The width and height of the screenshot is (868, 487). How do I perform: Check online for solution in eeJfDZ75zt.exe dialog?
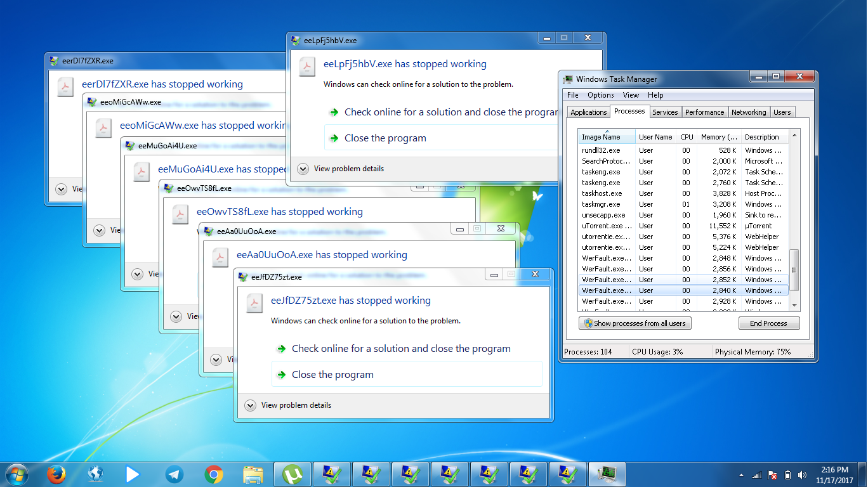tap(407, 349)
